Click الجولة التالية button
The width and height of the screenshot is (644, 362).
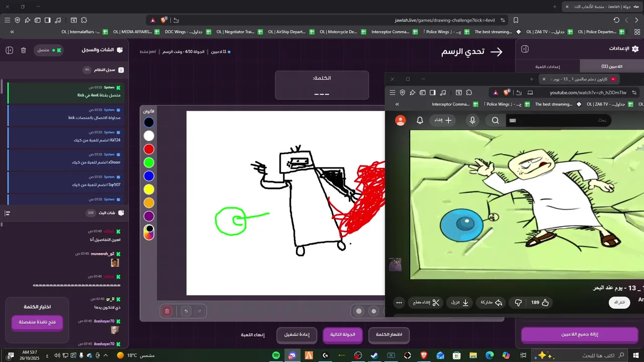click(343, 335)
